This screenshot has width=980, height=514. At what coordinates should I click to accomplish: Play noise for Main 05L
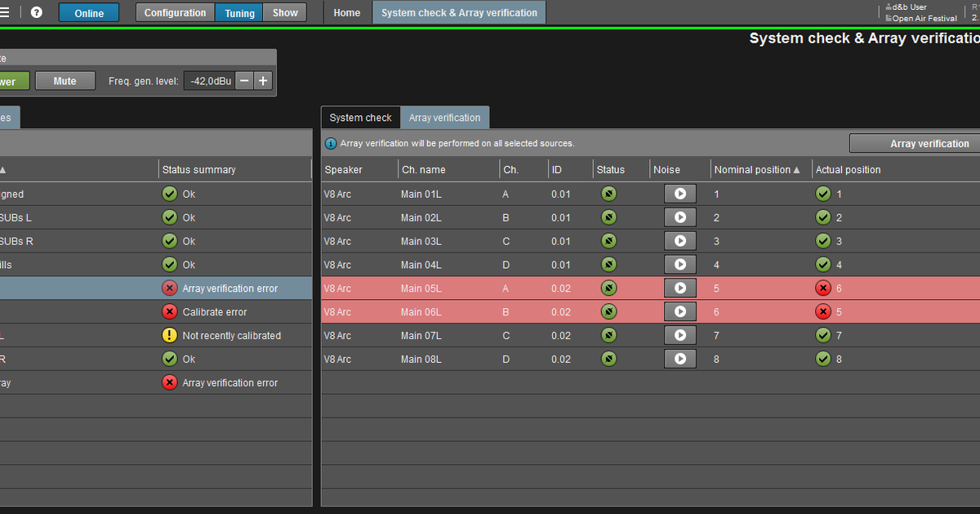point(679,288)
